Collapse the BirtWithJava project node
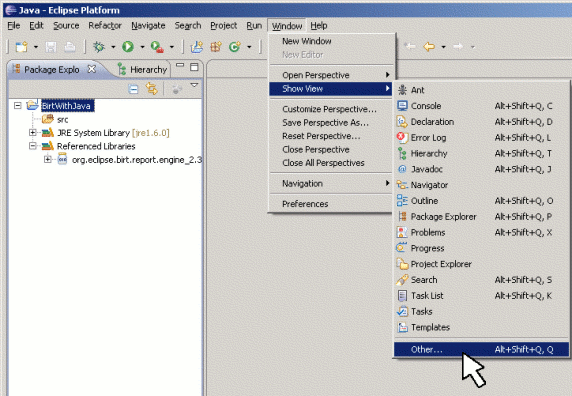This screenshot has width=572, height=396. pos(18,106)
